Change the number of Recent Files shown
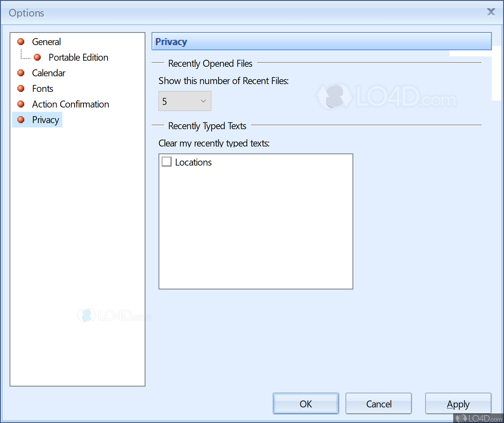This screenshot has width=504, height=423. pos(185,101)
